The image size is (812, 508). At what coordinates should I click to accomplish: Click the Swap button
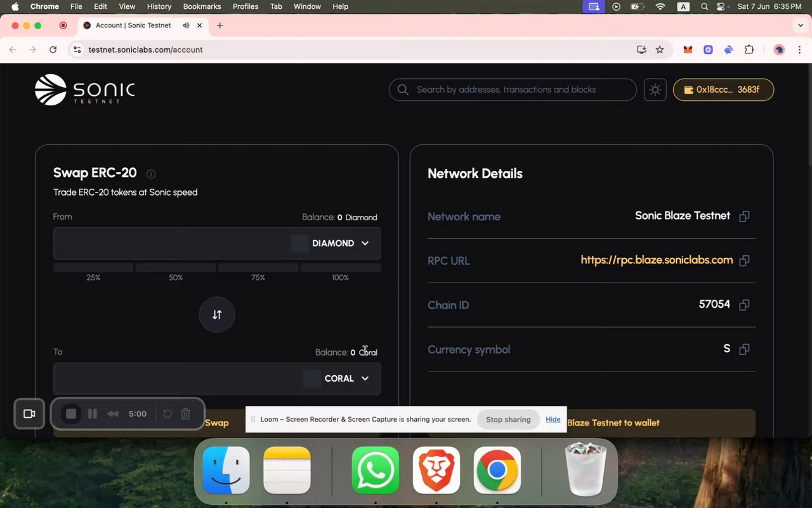pyautogui.click(x=217, y=423)
